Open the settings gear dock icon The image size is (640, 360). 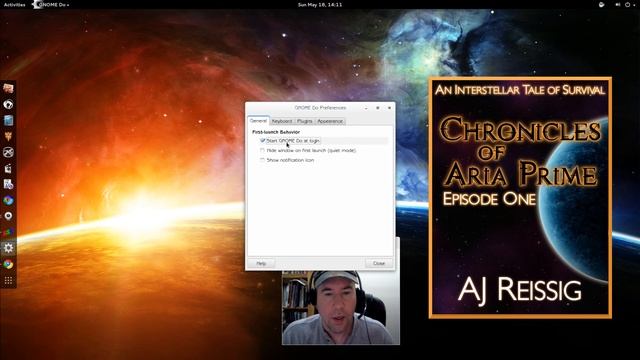pos(8,248)
